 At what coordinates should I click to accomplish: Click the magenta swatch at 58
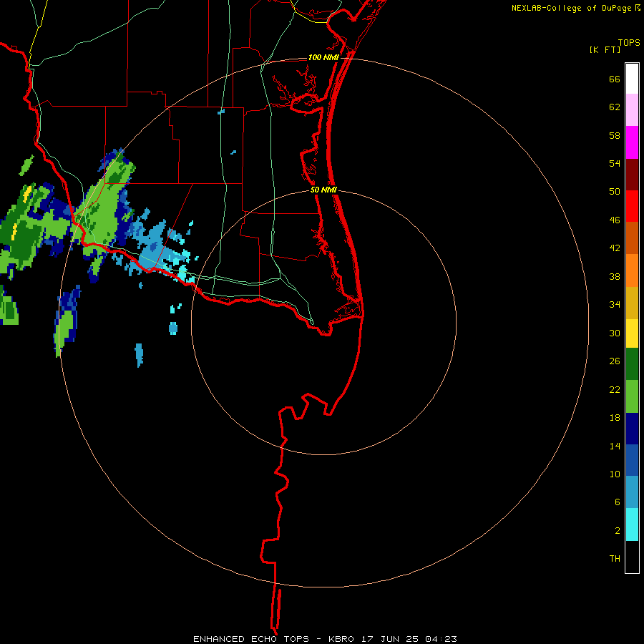point(632,142)
